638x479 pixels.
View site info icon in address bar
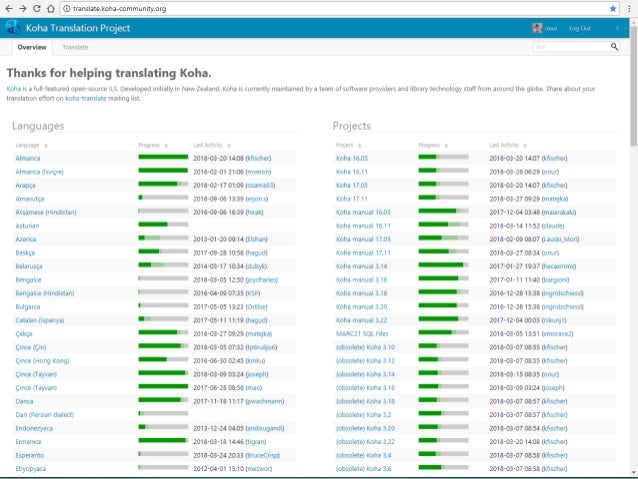pyautogui.click(x=67, y=9)
